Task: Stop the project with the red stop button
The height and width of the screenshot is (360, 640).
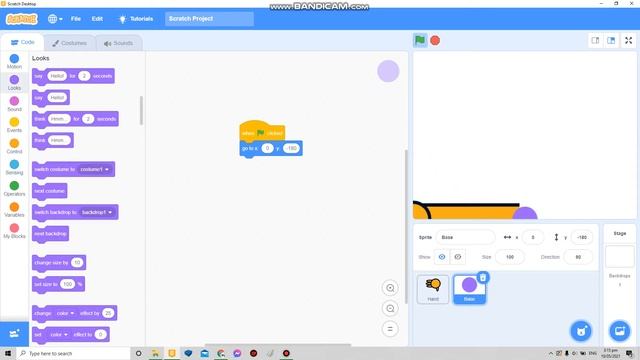Action: (x=435, y=40)
